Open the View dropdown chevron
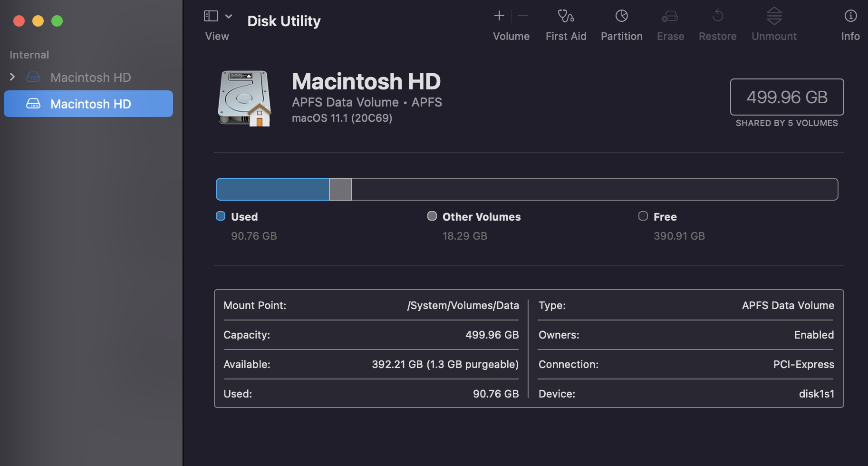 [x=229, y=16]
